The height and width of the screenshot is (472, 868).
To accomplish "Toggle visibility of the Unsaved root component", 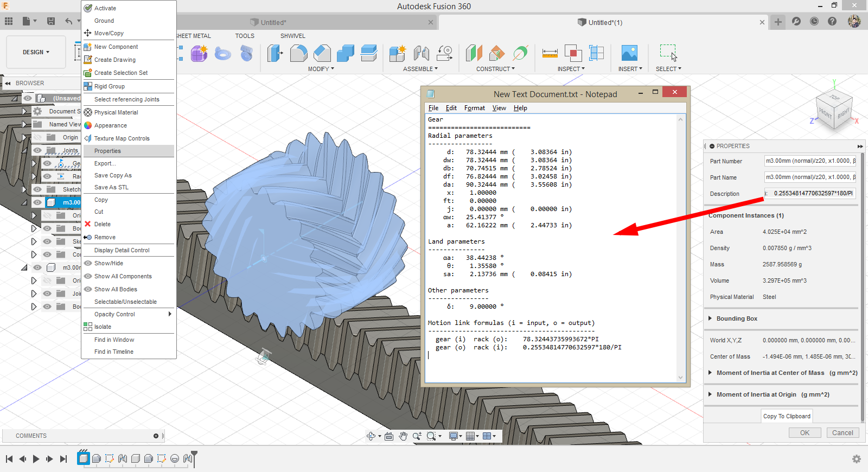I will click(28, 98).
